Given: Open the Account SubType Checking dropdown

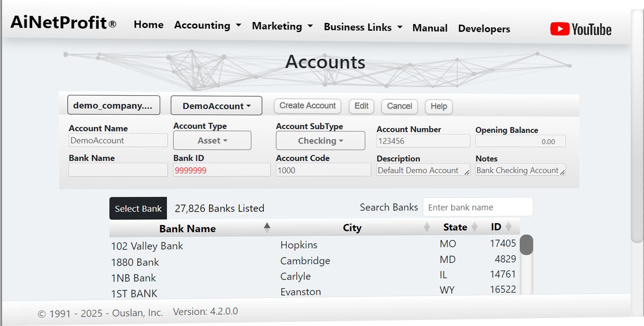Looking at the screenshot, I should (320, 141).
